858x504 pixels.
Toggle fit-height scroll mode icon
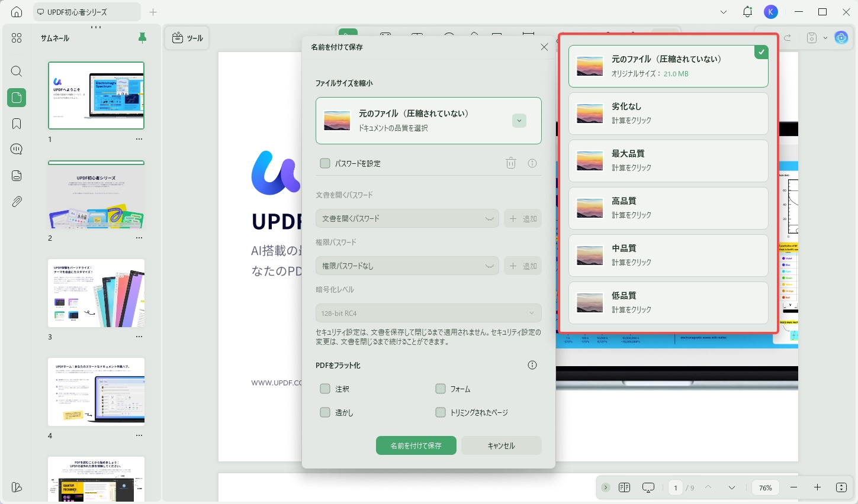point(841,487)
